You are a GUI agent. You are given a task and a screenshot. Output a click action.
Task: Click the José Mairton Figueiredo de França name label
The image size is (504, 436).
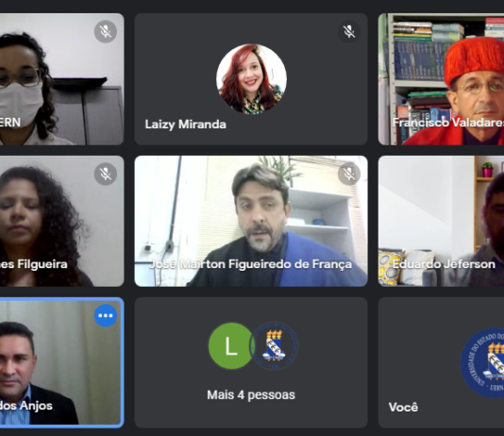(250, 264)
